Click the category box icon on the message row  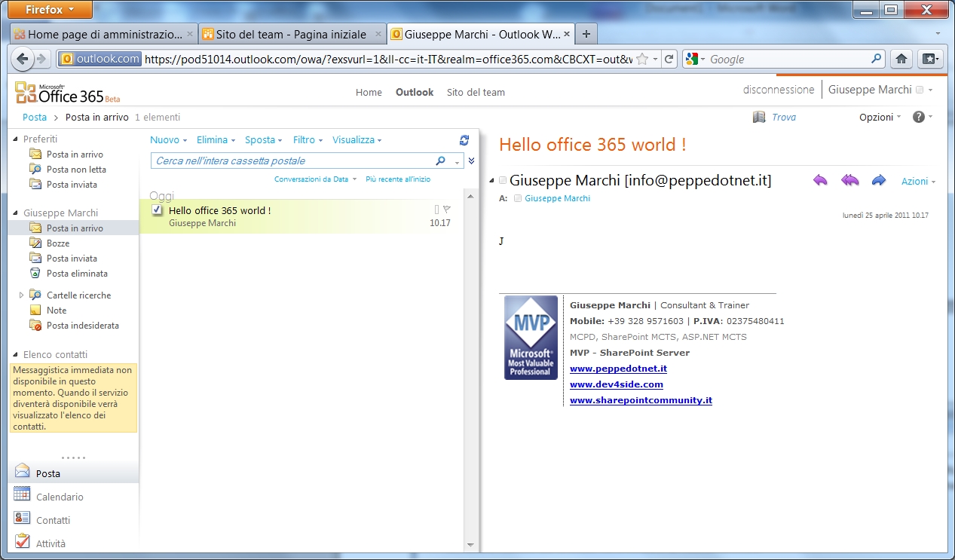click(436, 210)
